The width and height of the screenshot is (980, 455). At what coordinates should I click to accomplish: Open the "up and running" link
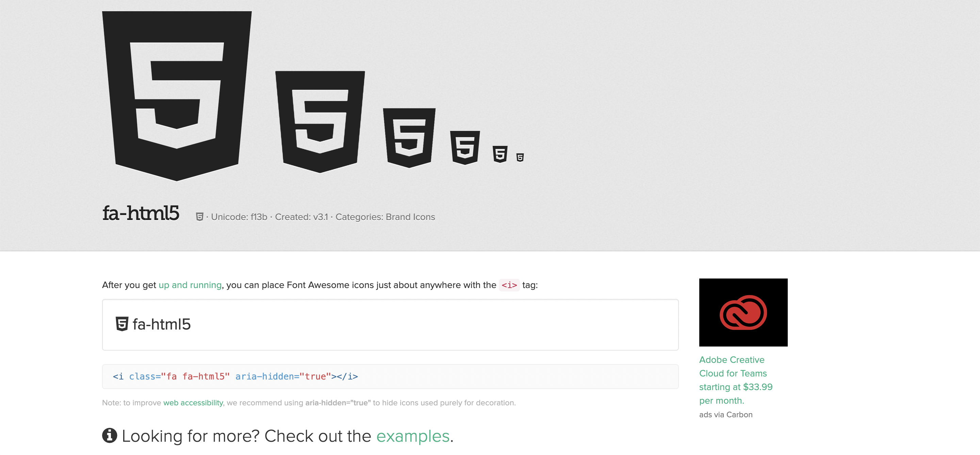coord(190,285)
